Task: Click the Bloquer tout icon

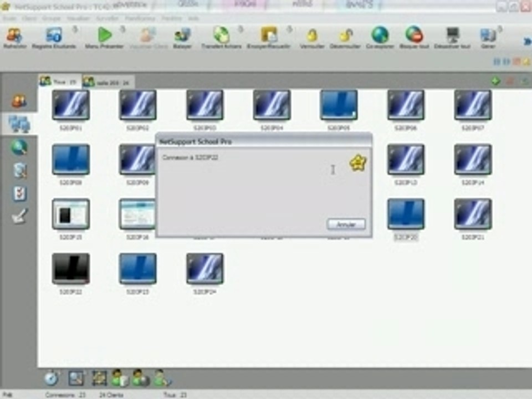Action: coord(414,38)
